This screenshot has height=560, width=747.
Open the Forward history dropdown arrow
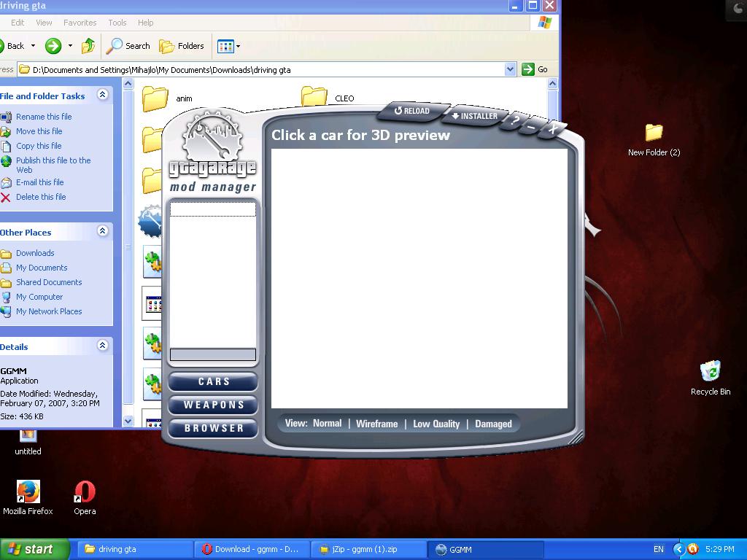pyautogui.click(x=70, y=46)
